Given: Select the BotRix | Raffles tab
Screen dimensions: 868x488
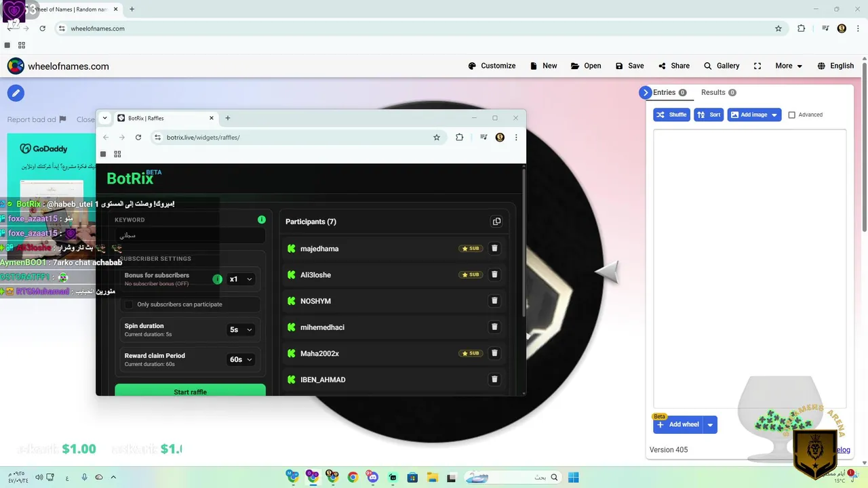Looking at the screenshot, I should [165, 118].
